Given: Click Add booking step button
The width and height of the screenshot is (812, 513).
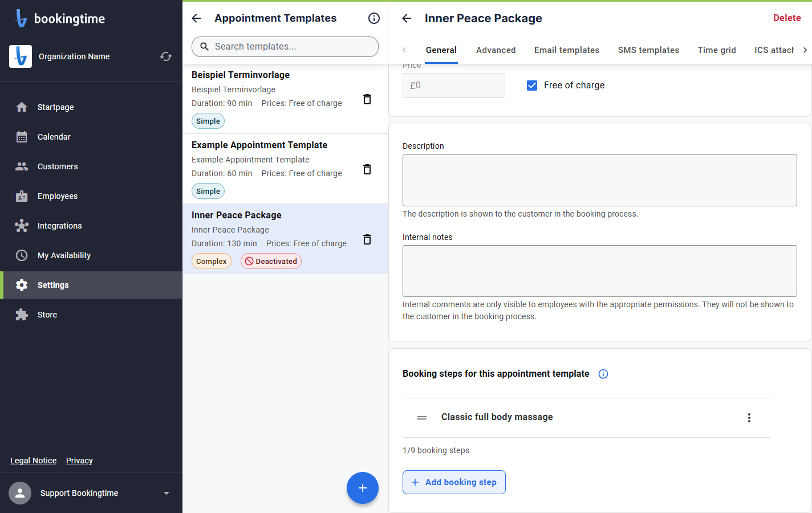Looking at the screenshot, I should (454, 482).
